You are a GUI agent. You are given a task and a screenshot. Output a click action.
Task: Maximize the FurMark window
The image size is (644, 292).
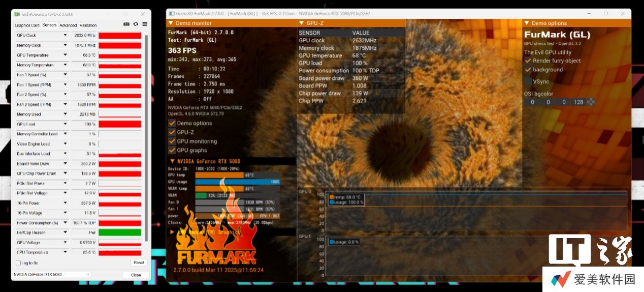[606, 14]
